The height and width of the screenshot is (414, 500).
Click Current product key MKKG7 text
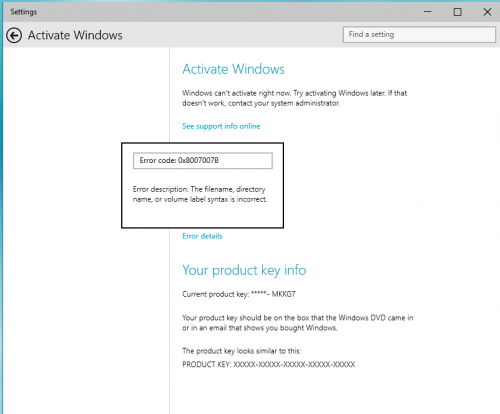[x=239, y=294]
